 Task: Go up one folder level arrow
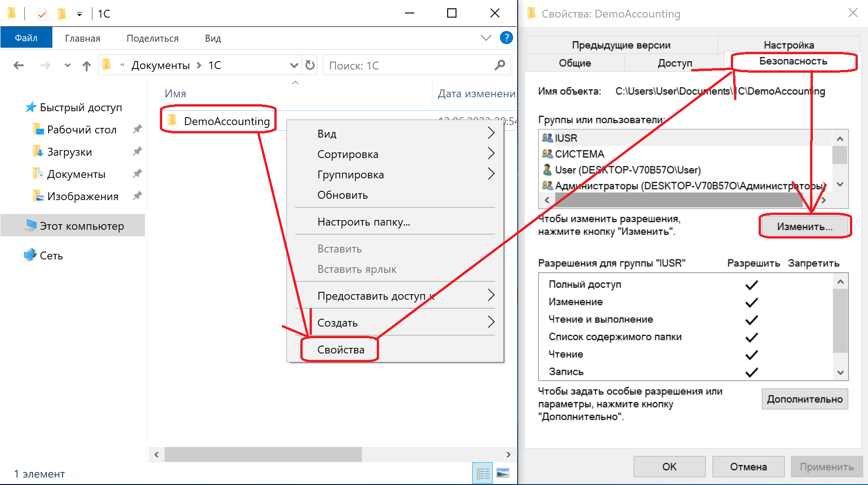[x=86, y=65]
